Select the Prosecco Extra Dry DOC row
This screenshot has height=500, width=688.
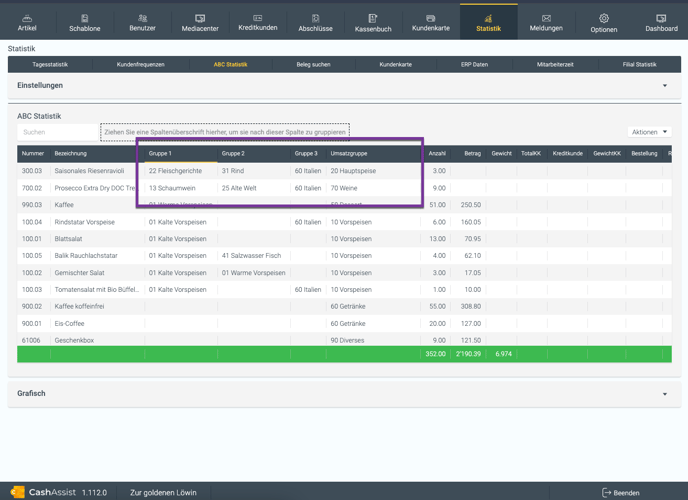344,188
